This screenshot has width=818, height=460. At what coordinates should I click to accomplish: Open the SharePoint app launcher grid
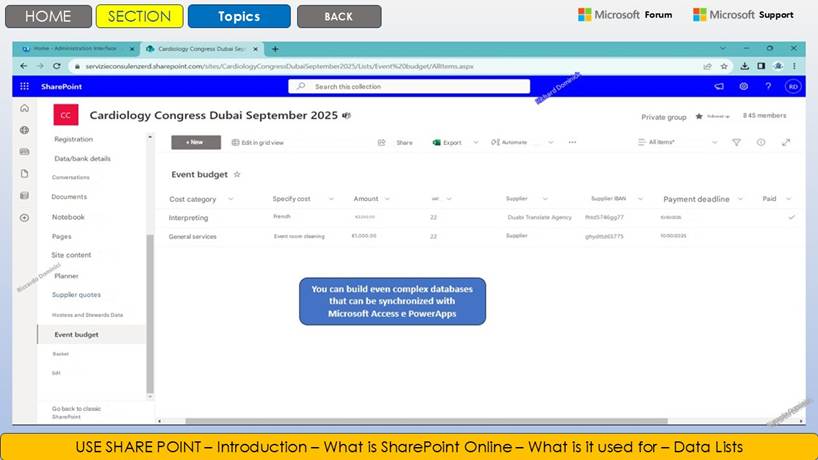pyautogui.click(x=25, y=87)
